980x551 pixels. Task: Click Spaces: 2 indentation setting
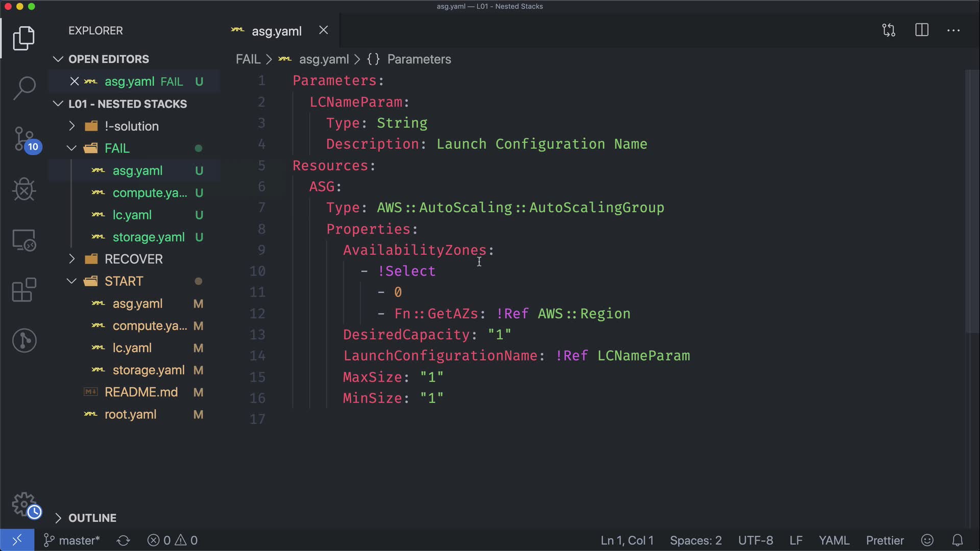pos(696,540)
